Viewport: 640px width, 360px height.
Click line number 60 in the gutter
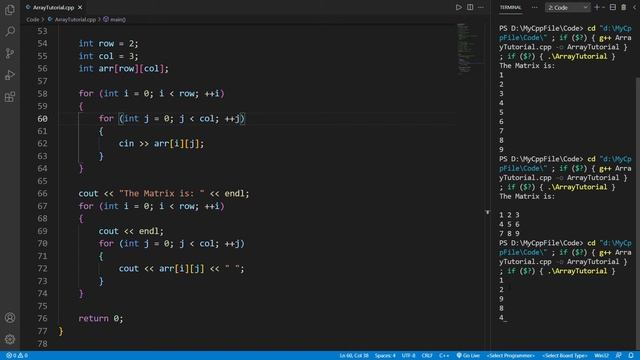(x=42, y=118)
